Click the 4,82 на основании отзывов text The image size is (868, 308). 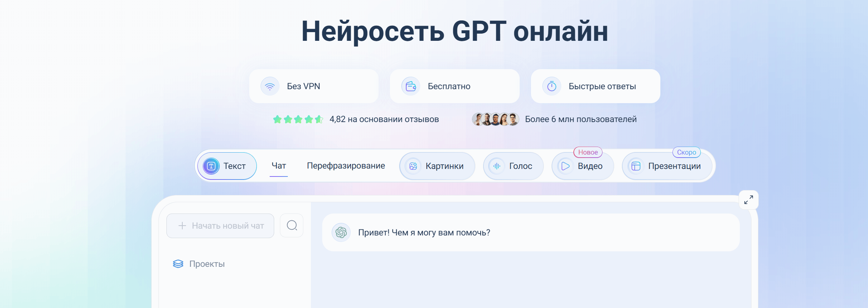(x=384, y=119)
